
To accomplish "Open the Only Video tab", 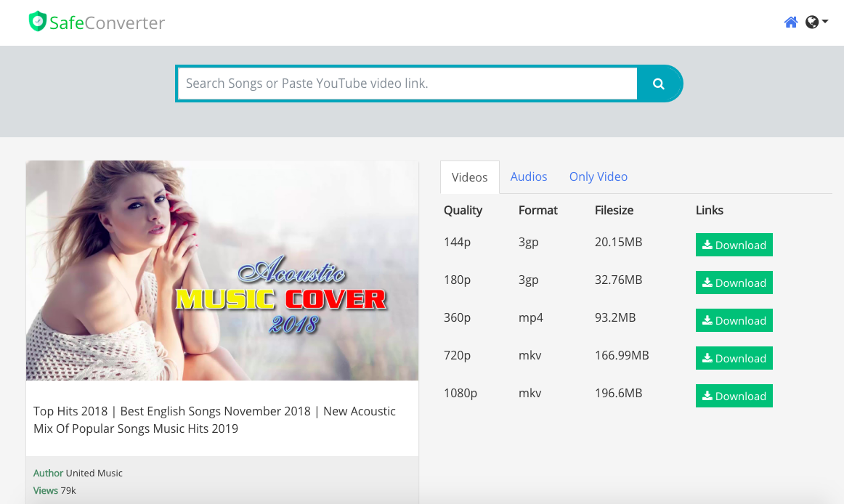I will (598, 176).
